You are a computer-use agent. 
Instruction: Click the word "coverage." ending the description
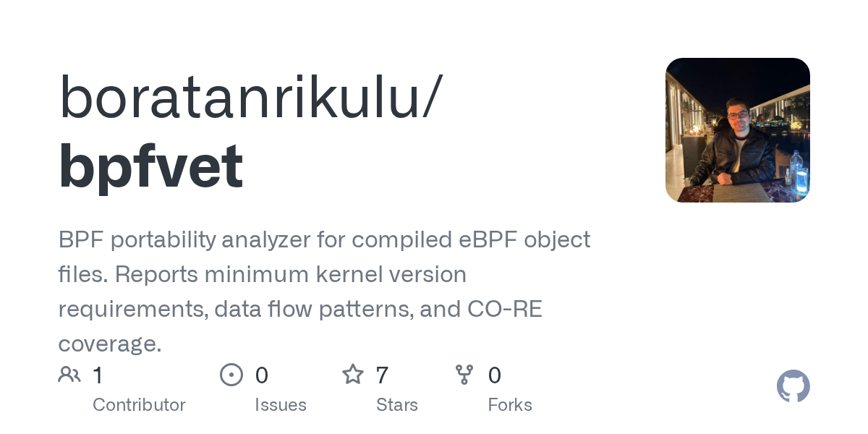coord(110,344)
